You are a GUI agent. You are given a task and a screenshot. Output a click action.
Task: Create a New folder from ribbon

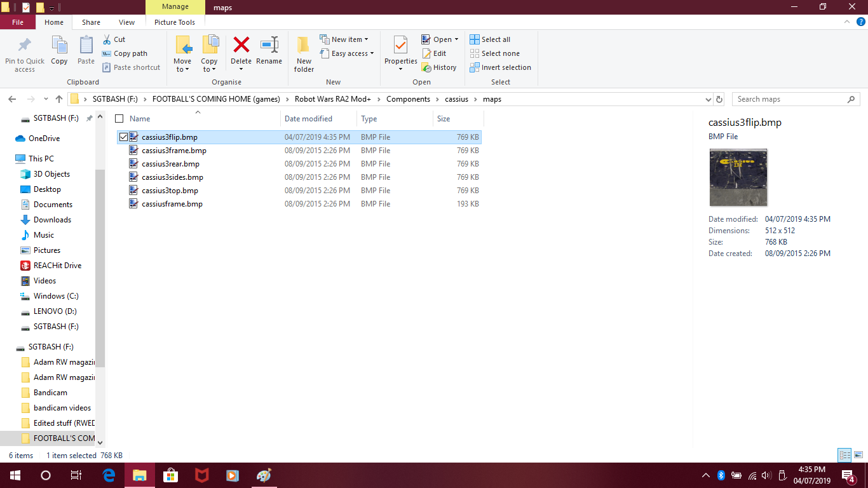click(304, 53)
